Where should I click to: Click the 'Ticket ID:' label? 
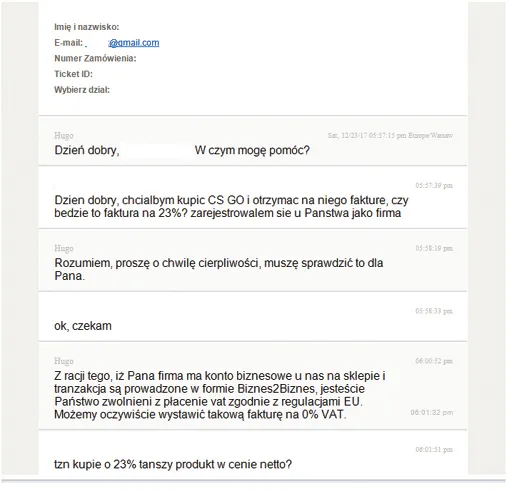point(73,74)
